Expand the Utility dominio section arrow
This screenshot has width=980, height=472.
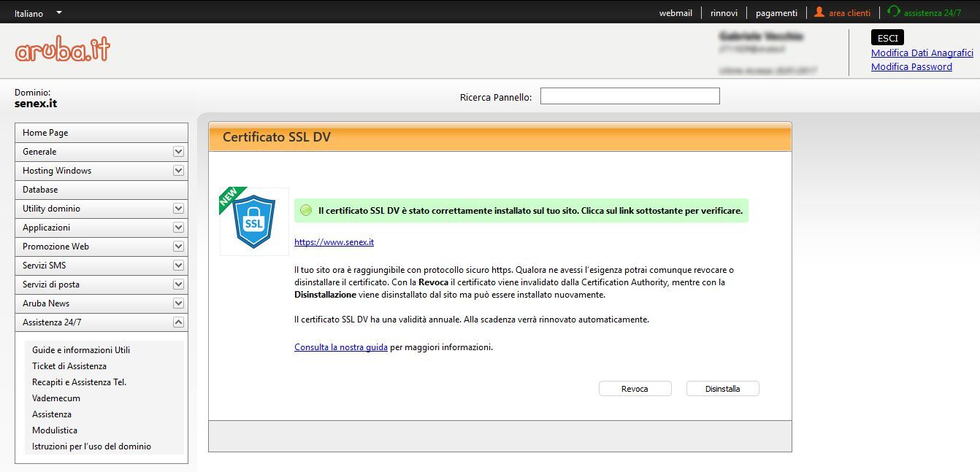178,209
